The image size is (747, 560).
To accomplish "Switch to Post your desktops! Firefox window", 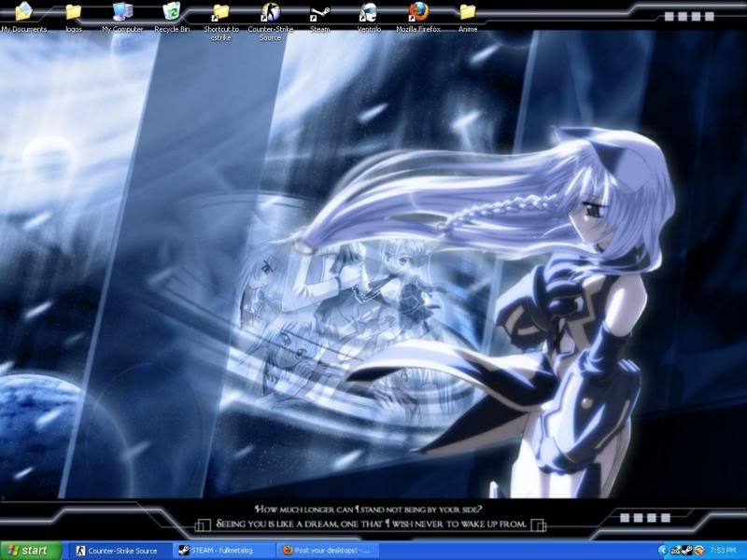I will [327, 551].
